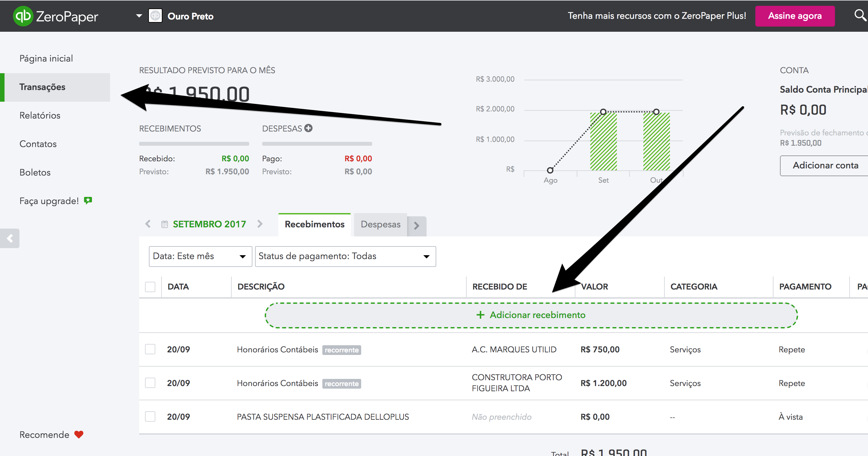Click the 'Adicionar recebimento' button
The height and width of the screenshot is (456, 868).
click(531, 315)
